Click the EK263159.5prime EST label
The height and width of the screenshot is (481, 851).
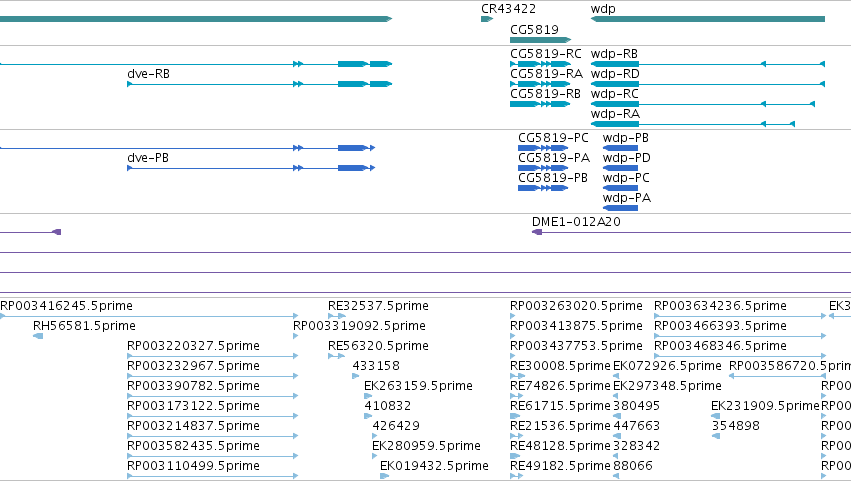pyautogui.click(x=418, y=386)
